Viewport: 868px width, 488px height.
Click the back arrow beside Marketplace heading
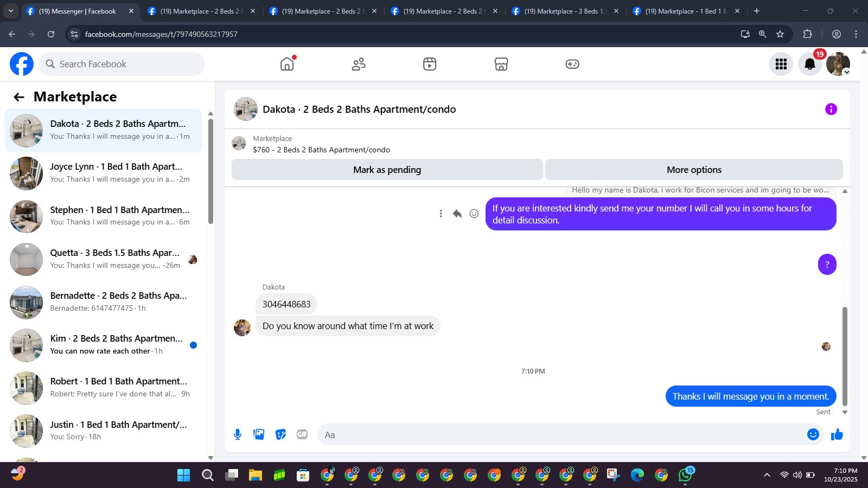click(19, 97)
